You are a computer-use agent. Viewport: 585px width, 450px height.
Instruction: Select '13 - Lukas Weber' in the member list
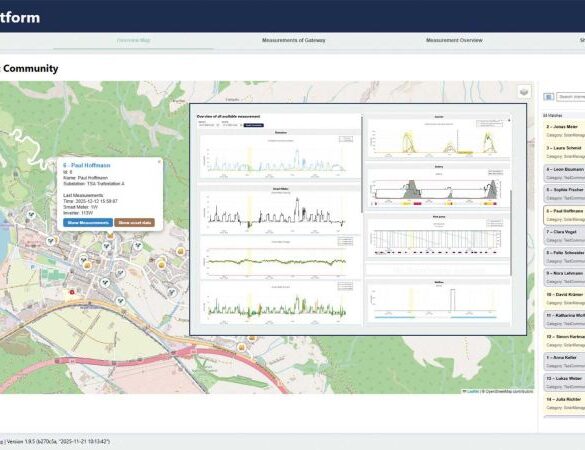(564, 382)
